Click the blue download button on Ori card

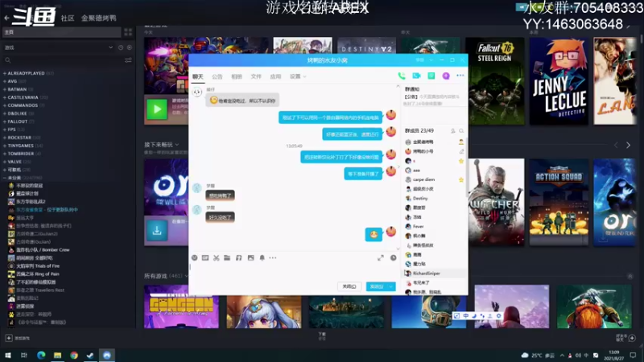[x=157, y=231]
